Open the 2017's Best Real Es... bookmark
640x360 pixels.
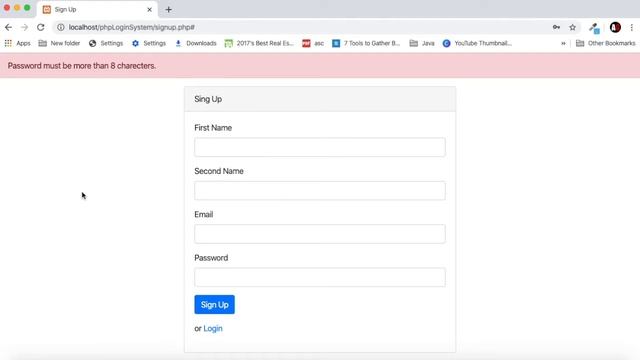pyautogui.click(x=259, y=43)
